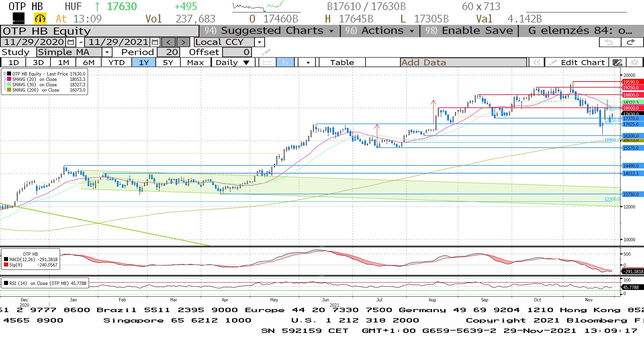
Task: Click the OTP HB Equity security field
Action: point(100,31)
